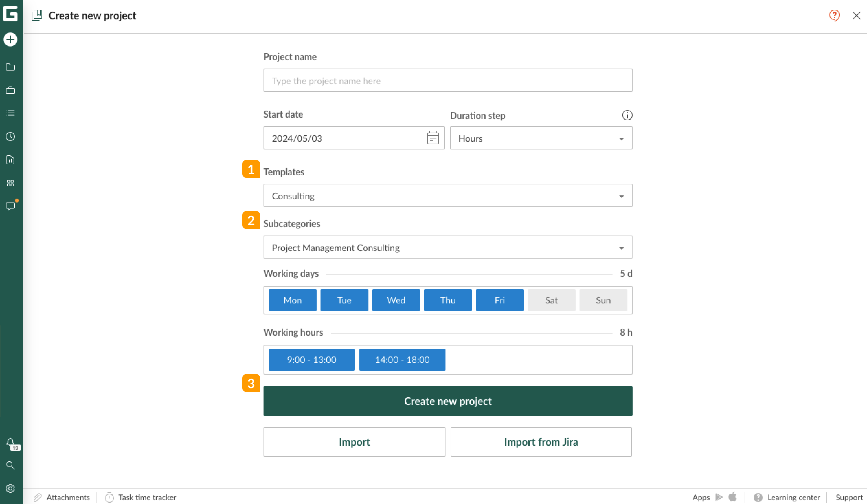Disable Mon as a working day
Viewport: 867px width, 504px height.
pos(292,300)
